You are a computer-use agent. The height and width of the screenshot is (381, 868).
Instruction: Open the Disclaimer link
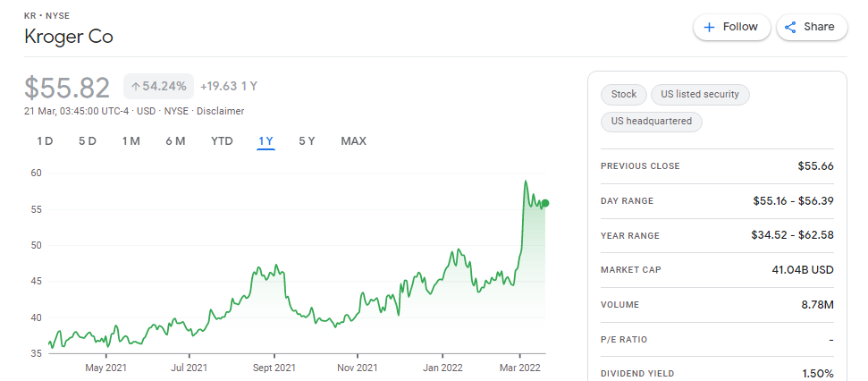coord(220,111)
